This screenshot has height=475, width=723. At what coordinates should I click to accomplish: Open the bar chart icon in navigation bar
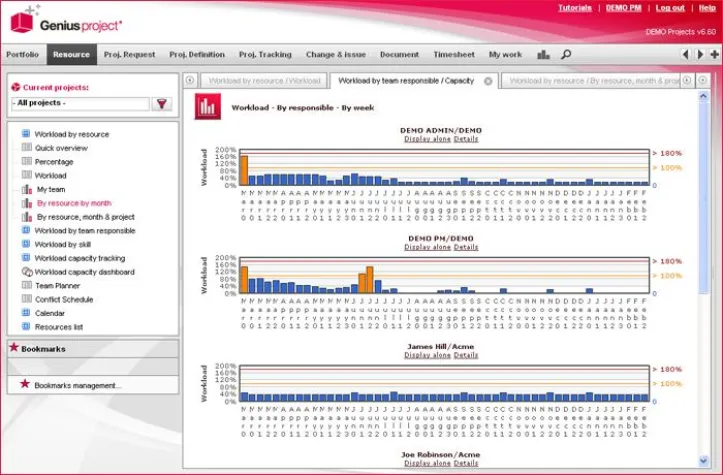pos(543,55)
